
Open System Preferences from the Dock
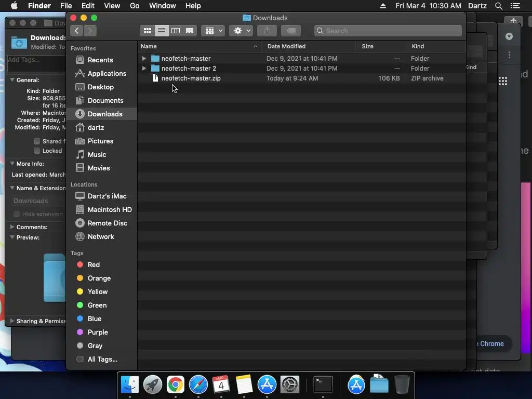[289, 384]
